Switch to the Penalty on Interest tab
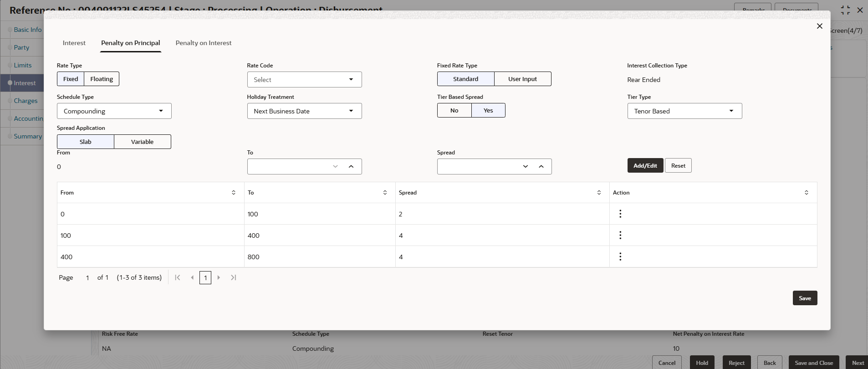The image size is (868, 369). 204,43
